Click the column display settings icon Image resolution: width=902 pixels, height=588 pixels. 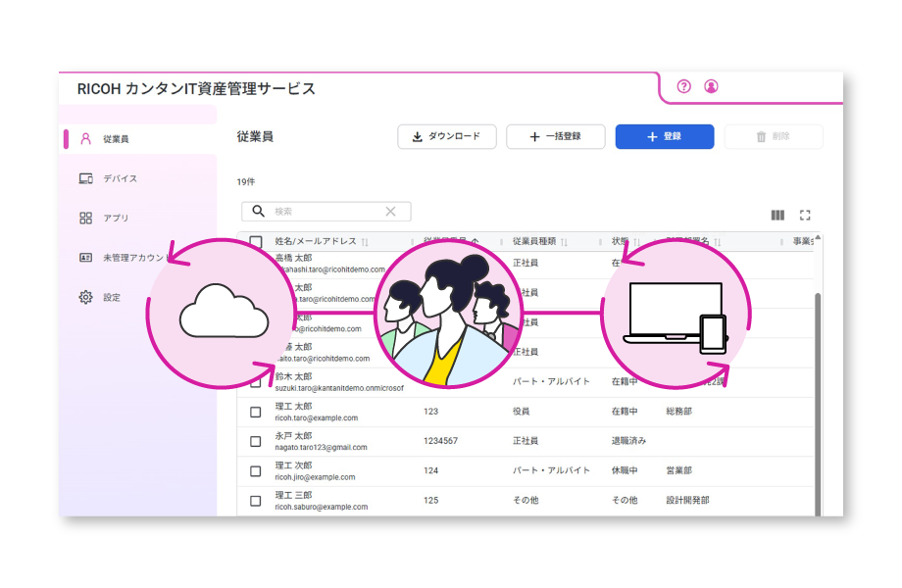click(777, 216)
